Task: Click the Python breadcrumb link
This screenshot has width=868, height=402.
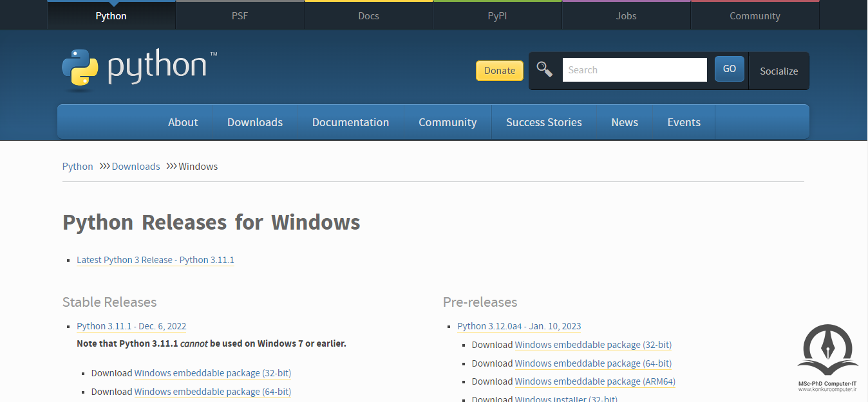Action: tap(78, 166)
